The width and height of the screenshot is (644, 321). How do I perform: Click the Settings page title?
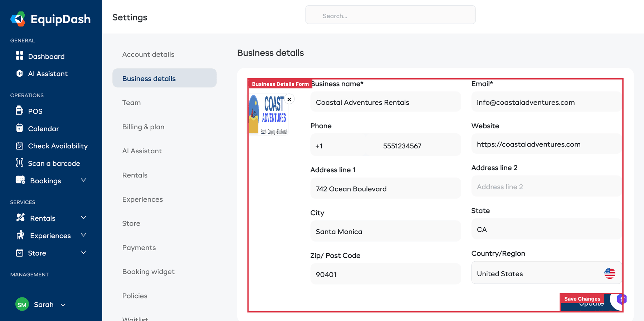(x=130, y=17)
